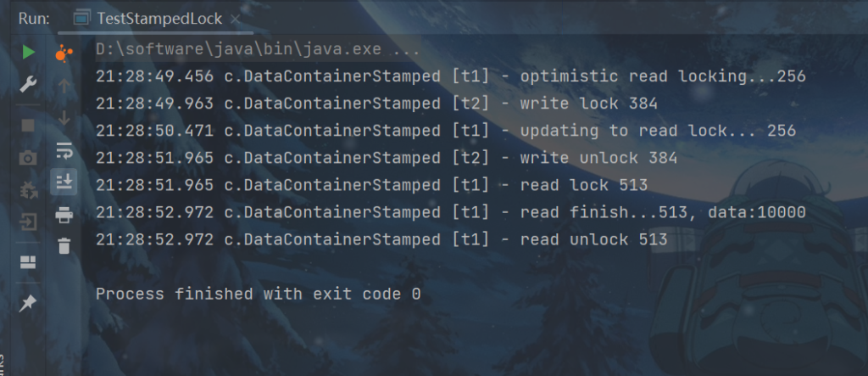This screenshot has width=868, height=376.
Task: Pin the Run tab
Action: pyautogui.click(x=28, y=303)
